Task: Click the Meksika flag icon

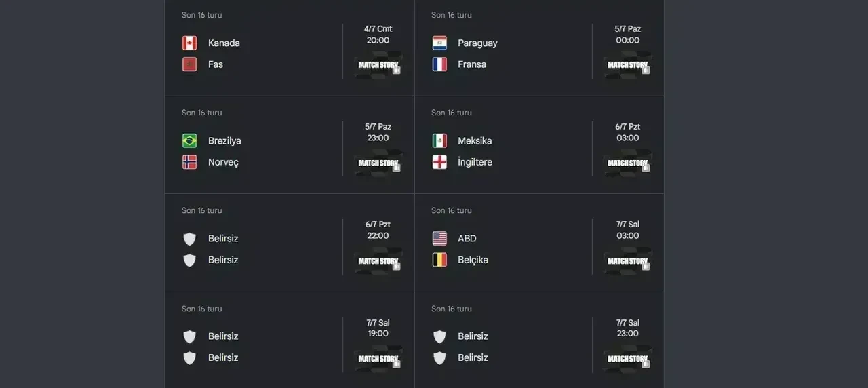Action: [439, 140]
